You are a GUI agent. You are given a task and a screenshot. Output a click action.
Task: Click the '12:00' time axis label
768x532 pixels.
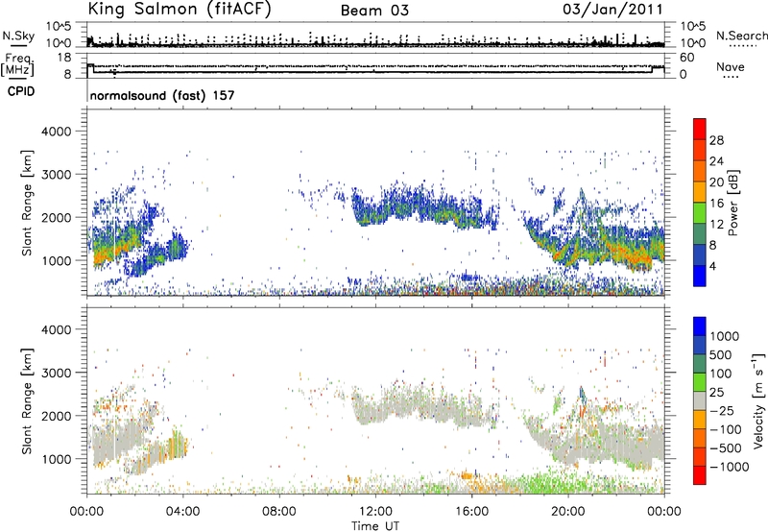(375, 512)
